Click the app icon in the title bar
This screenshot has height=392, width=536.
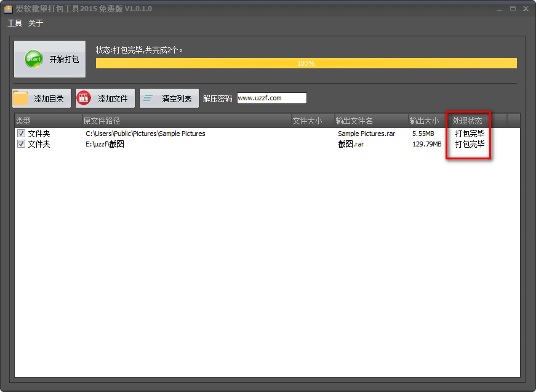[x=8, y=9]
